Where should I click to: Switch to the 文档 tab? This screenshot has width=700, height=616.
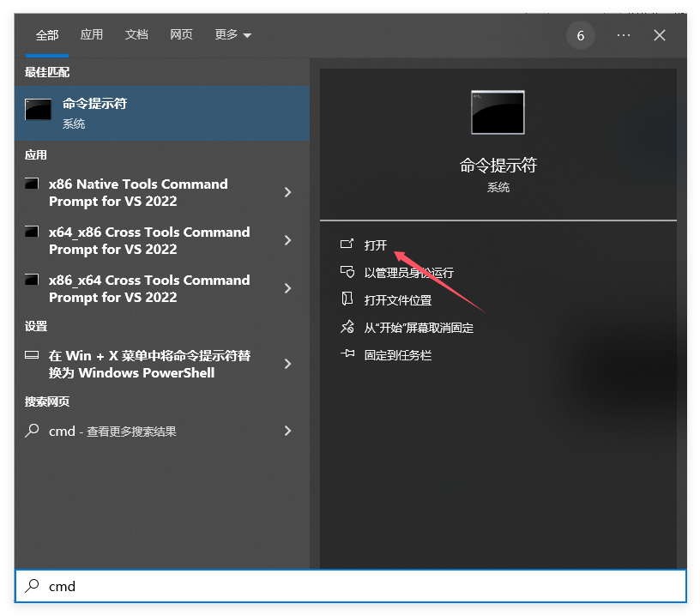(136, 35)
